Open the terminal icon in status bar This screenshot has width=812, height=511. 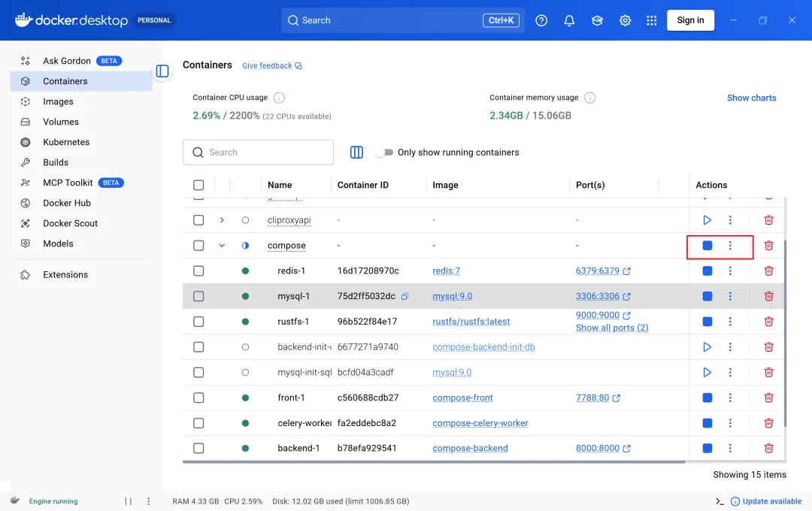tap(720, 501)
